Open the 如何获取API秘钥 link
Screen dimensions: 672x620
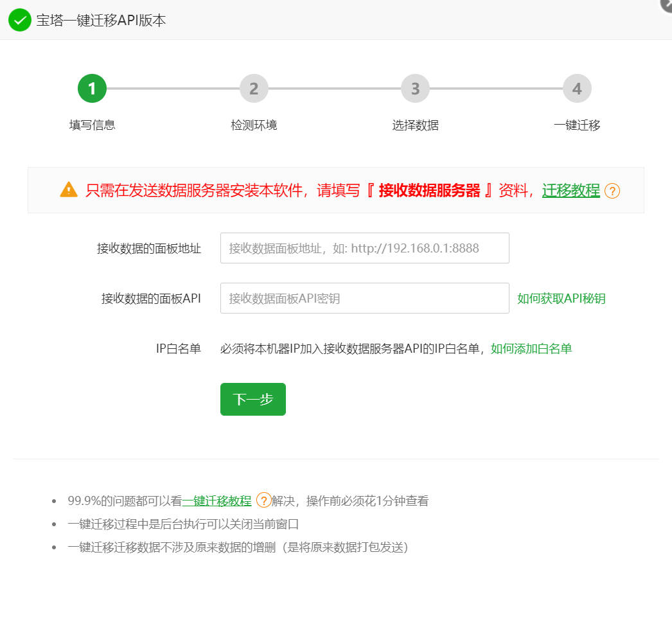click(x=561, y=298)
